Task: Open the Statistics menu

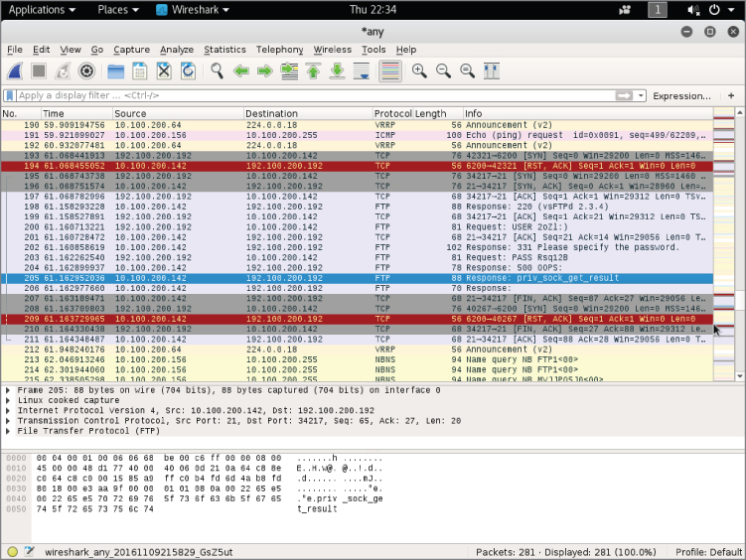Action: [225, 50]
